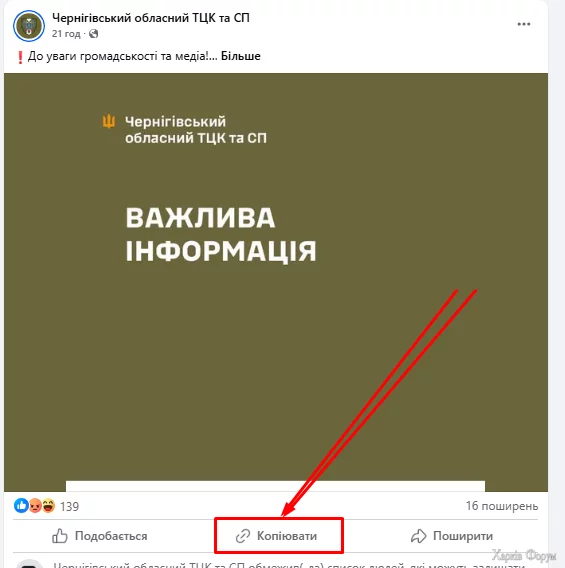Click the globe public audience icon
This screenshot has height=568, width=565.
93,34
